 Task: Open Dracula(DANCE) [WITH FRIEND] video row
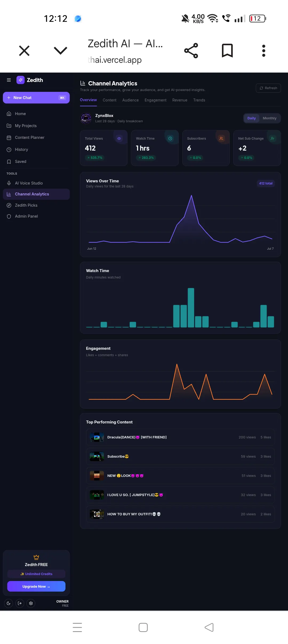pos(180,437)
